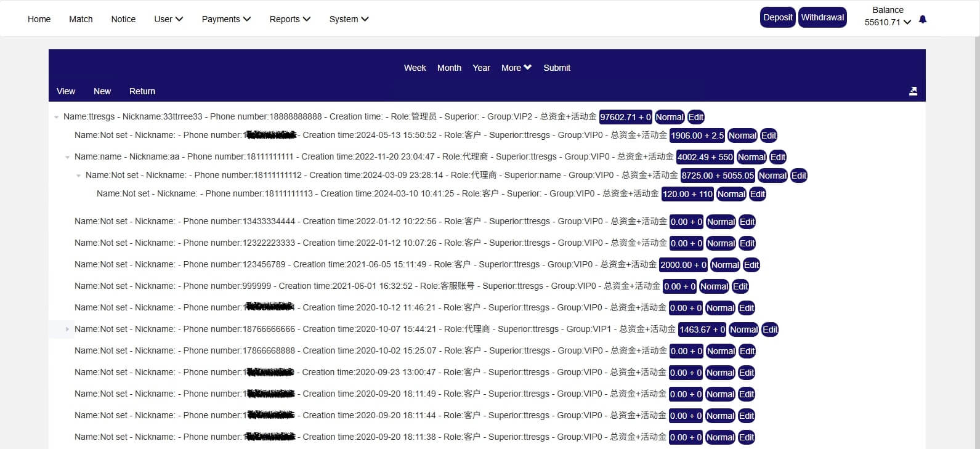Toggle Normal status for phone 123456789
Viewport: 980px width, 449px height.
pyautogui.click(x=725, y=265)
